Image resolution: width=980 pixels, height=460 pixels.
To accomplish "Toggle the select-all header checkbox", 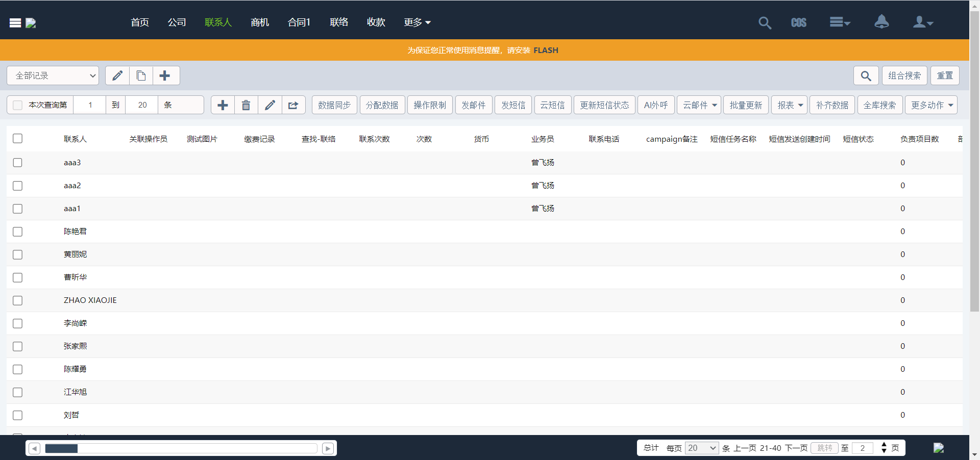I will pyautogui.click(x=18, y=139).
